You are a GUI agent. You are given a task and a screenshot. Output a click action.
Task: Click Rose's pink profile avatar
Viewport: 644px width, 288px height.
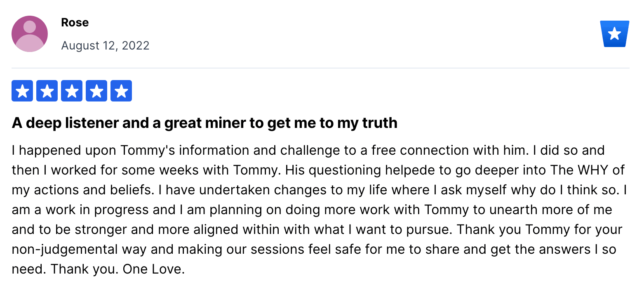point(30,34)
